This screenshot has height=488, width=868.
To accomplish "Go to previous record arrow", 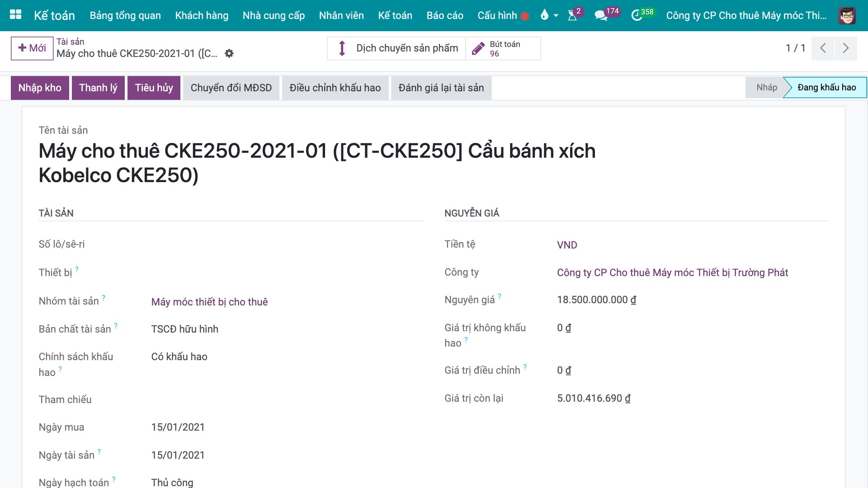I will [x=823, y=48].
